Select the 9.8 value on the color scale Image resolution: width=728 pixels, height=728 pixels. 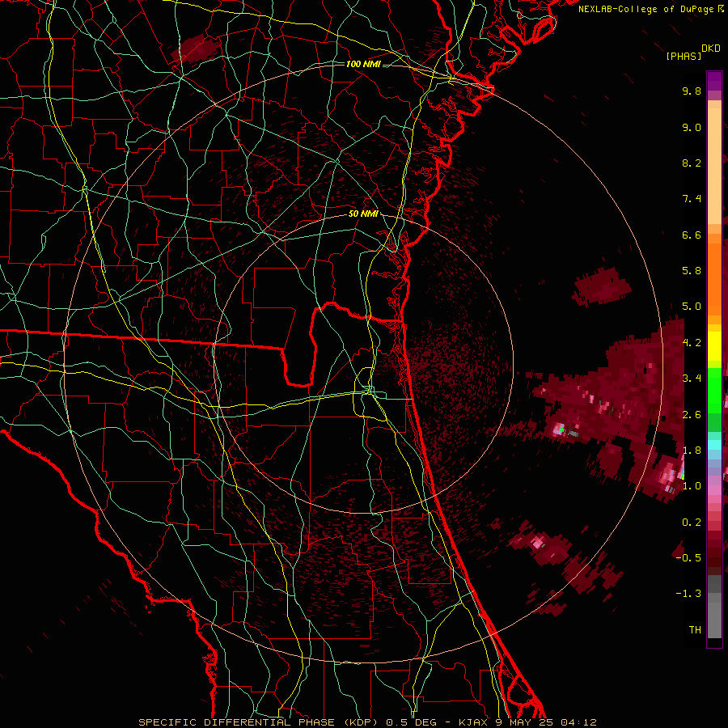[x=692, y=91]
